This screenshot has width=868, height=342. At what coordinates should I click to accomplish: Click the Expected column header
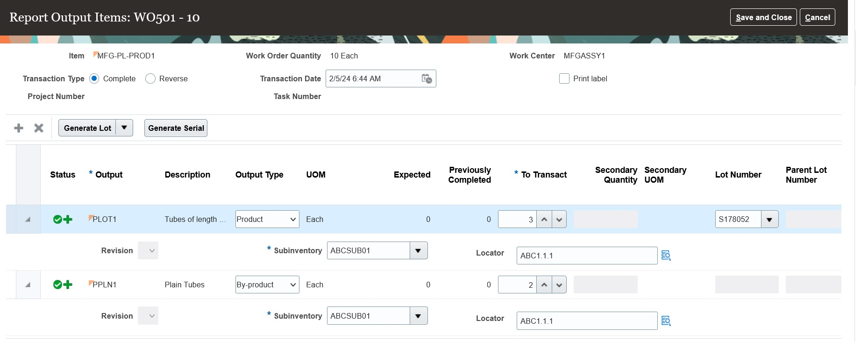[x=412, y=175]
